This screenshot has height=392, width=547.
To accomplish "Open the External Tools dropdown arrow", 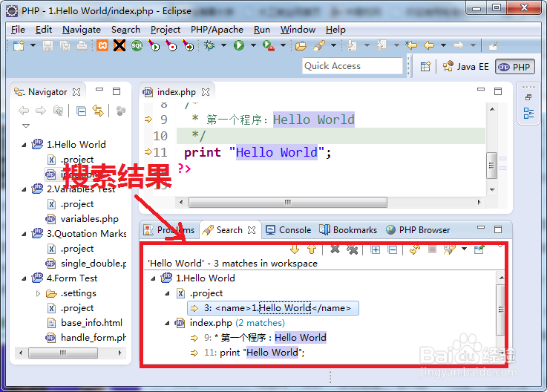I will (283, 45).
